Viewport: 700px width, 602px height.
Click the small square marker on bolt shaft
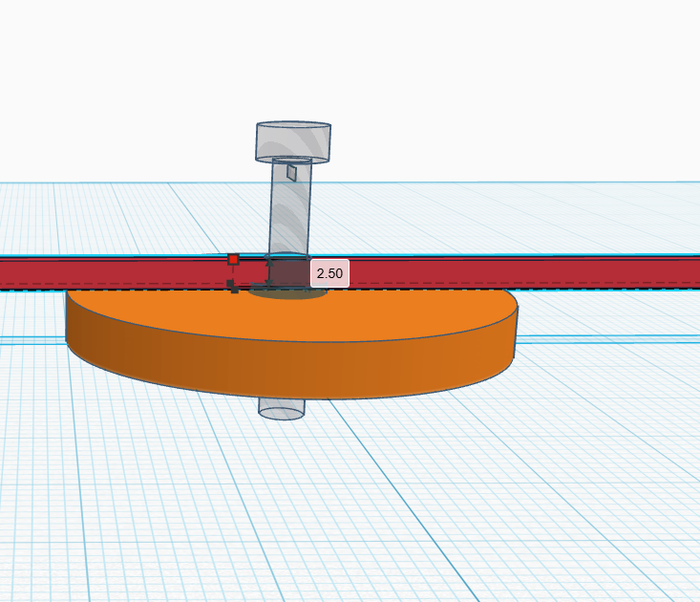click(291, 172)
